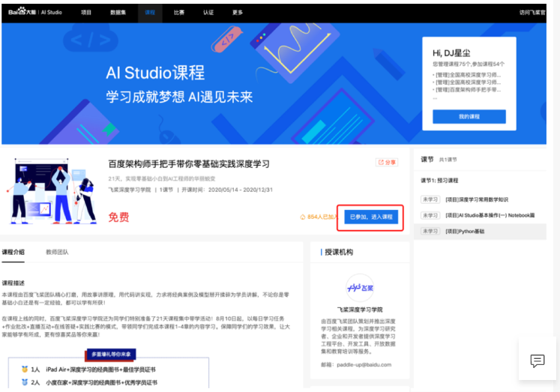560x392 pixels.
Task: Click the 开课时间 2020/05/14 - 2020/12/31 text
Action: coord(227,190)
